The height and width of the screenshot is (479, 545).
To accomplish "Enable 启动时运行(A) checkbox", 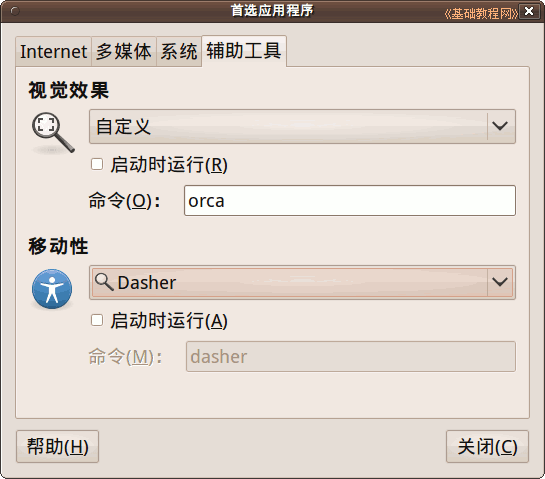I will 97,320.
